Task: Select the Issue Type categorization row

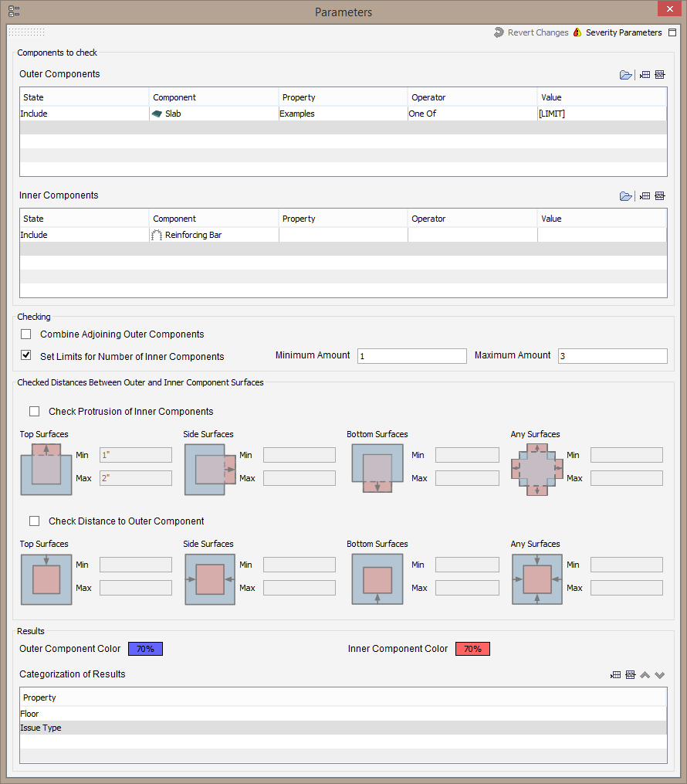Action: [343, 728]
